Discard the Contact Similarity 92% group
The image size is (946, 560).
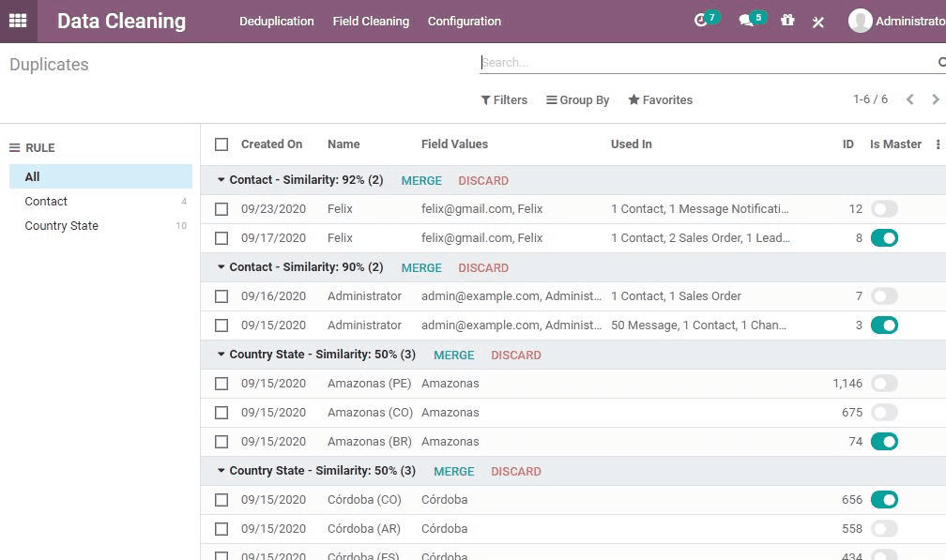(483, 181)
